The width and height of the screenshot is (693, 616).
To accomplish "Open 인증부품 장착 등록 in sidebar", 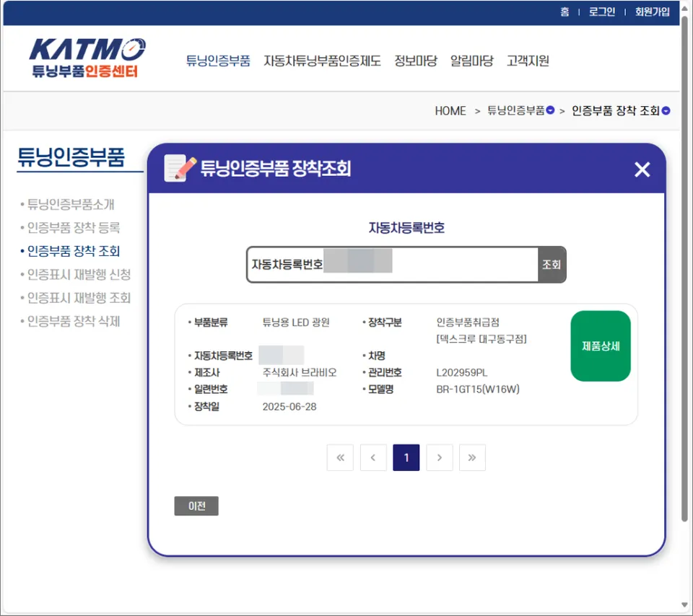I will point(74,227).
